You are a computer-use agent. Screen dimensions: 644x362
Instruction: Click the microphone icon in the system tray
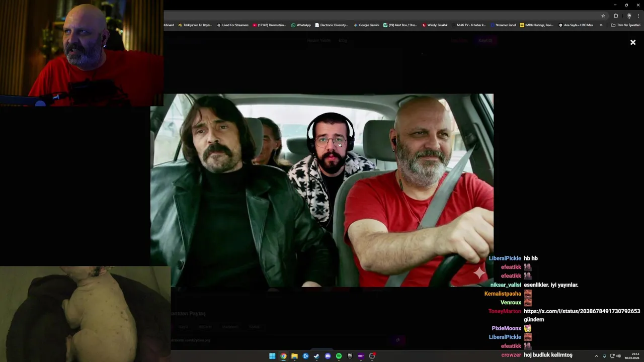tap(604, 356)
